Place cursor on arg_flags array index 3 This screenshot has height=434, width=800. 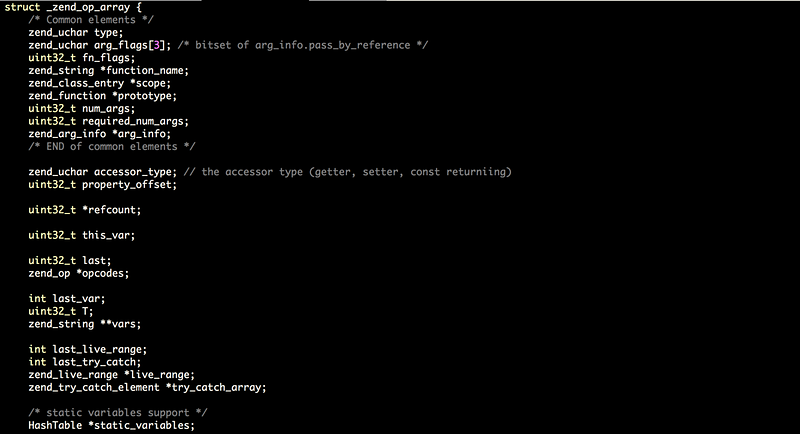(x=157, y=45)
